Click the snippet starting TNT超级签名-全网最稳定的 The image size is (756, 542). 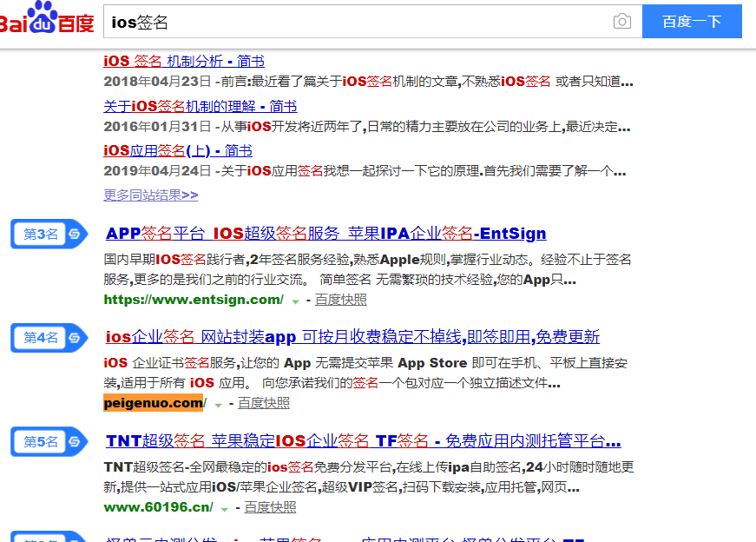[x=369, y=477]
